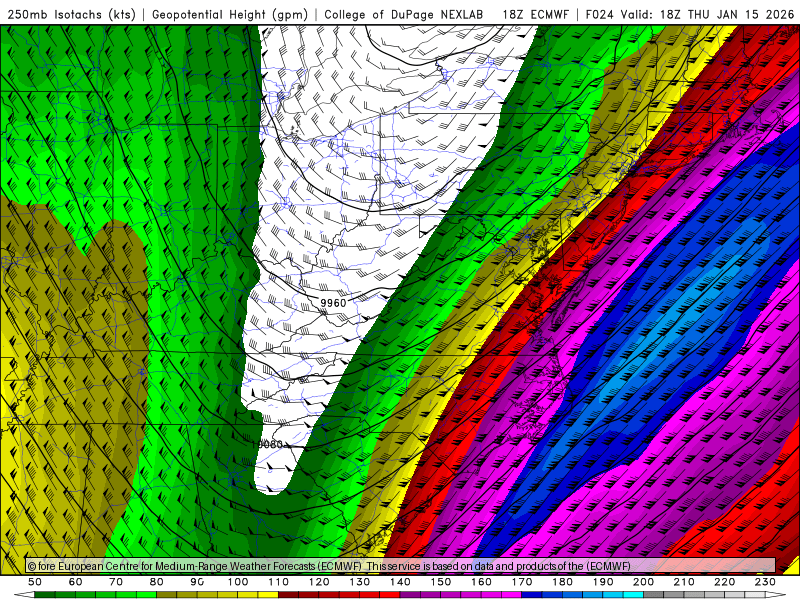
Task: Click 'Valid: 18Z THU JAN 15 2026' text
Action: [x=707, y=14]
